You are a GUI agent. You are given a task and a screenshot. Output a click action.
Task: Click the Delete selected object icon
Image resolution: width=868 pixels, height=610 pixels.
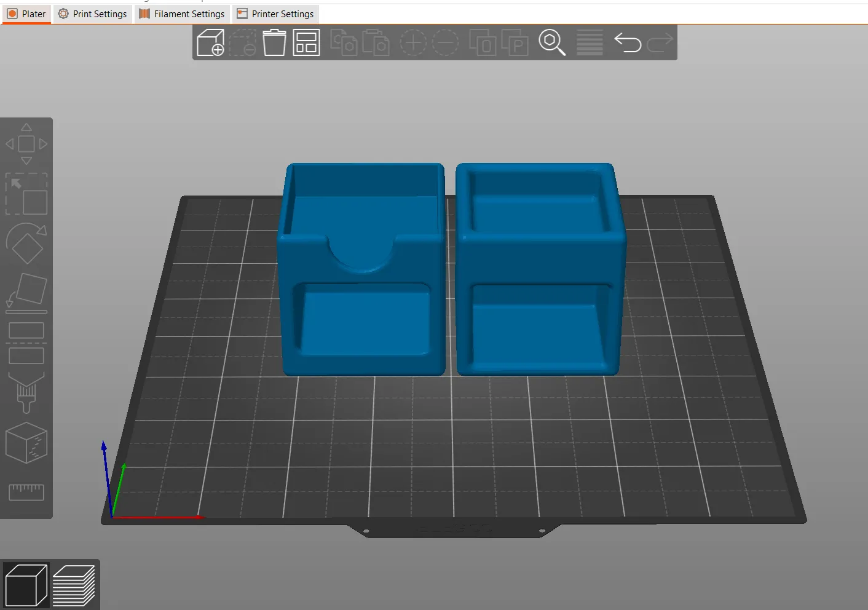pyautogui.click(x=242, y=42)
